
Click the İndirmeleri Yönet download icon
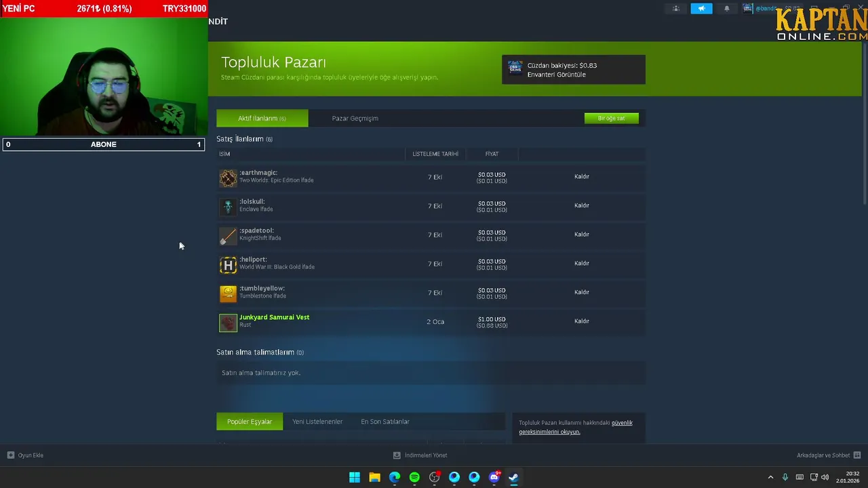tap(397, 455)
